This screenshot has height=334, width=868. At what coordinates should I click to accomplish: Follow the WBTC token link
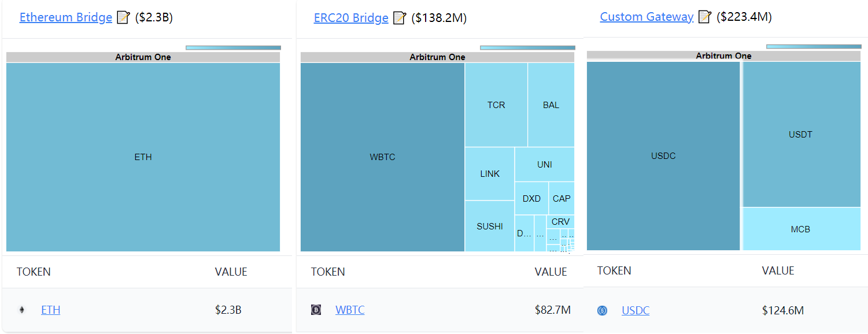[x=350, y=310]
